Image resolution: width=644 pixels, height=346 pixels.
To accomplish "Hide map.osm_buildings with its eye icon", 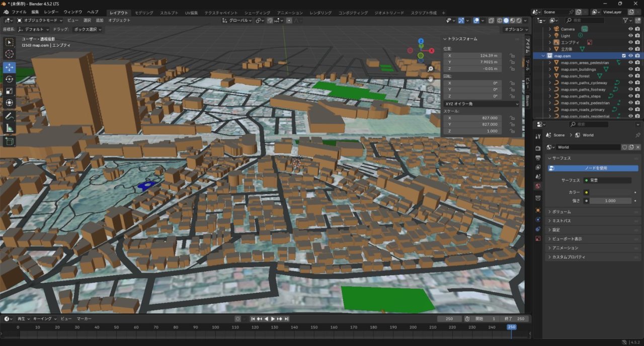I will [x=630, y=69].
